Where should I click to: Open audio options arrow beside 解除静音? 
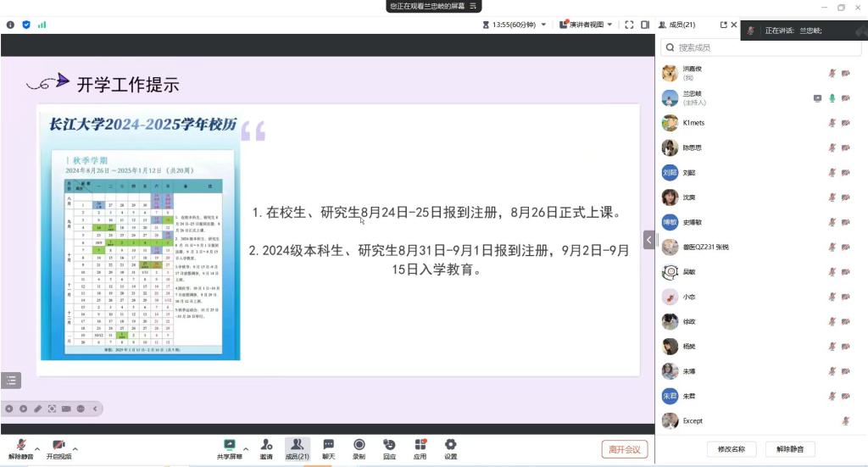(36, 448)
